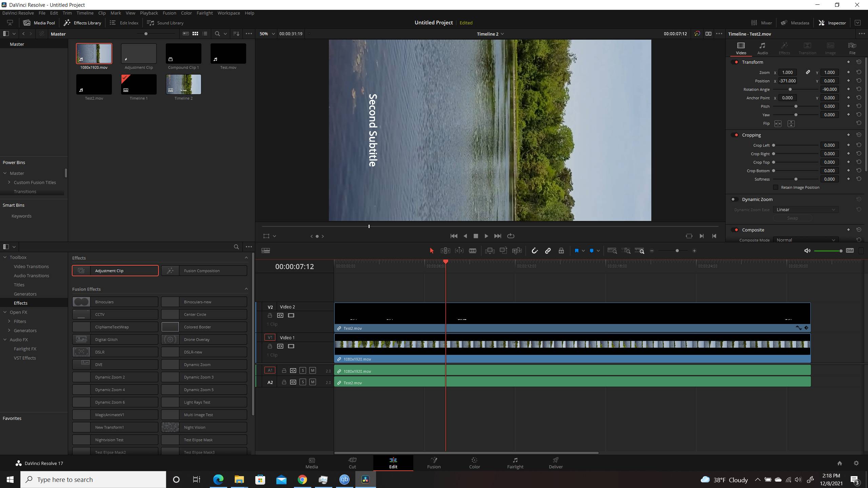
Task: Click Detail Zoom icon
Action: tap(626, 251)
